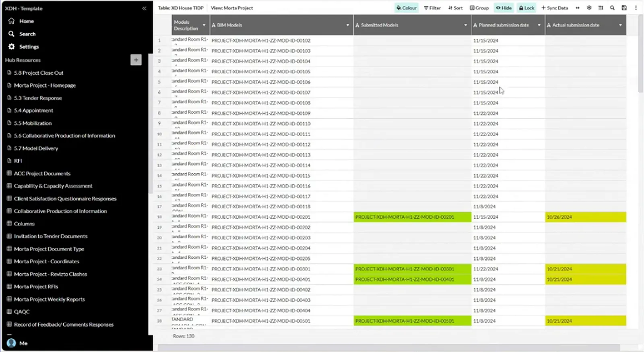This screenshot has width=644, height=352.
Task: Click the expand-width arrows icon in toolbar
Action: tap(578, 8)
